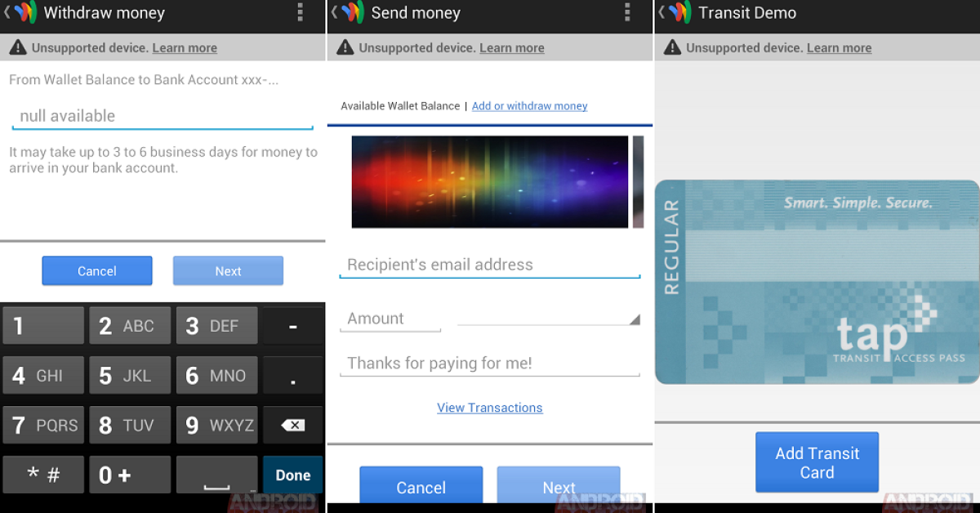Tap the Wallet logo beside Withdraw money title
This screenshot has height=513, width=980.
tap(24, 12)
